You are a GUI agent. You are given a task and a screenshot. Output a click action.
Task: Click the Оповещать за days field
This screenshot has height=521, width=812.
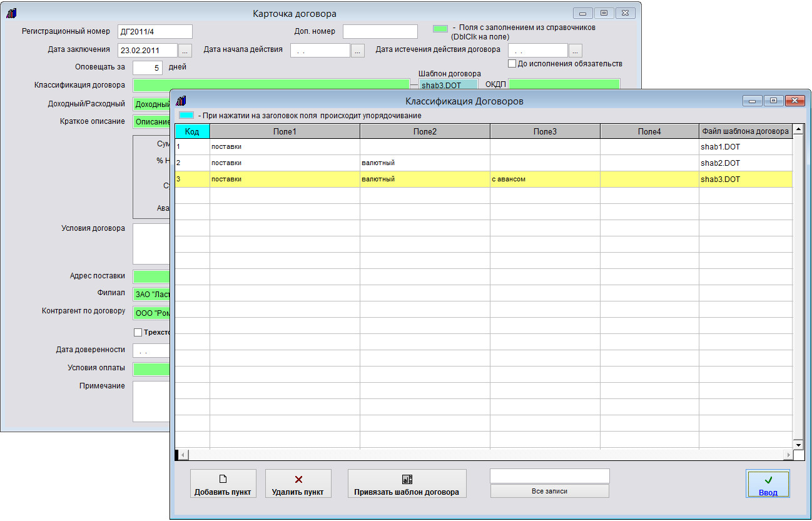pyautogui.click(x=148, y=68)
